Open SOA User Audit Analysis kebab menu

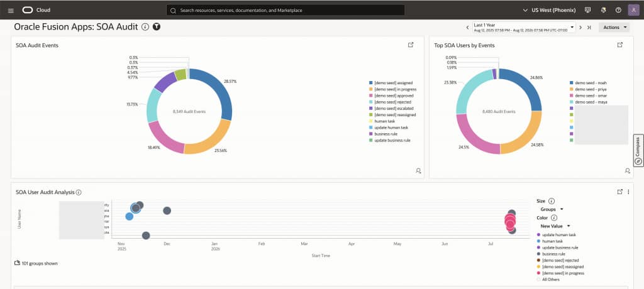(628, 192)
